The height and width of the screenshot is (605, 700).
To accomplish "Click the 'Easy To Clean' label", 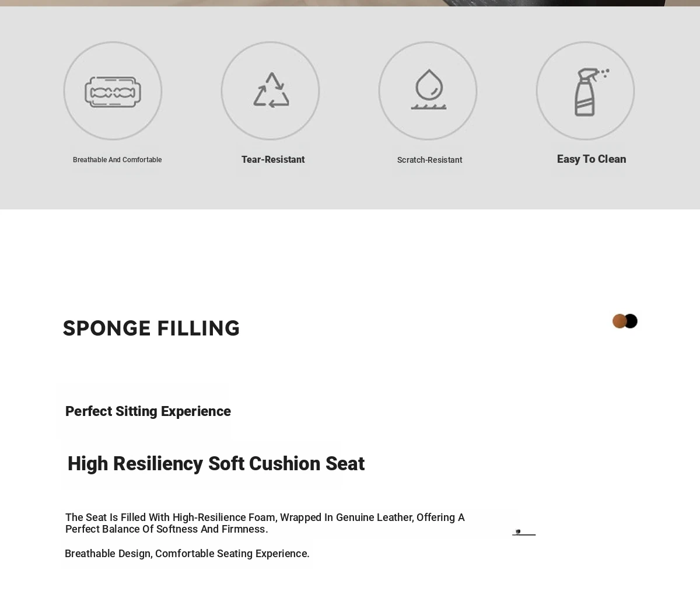I will pos(591,159).
